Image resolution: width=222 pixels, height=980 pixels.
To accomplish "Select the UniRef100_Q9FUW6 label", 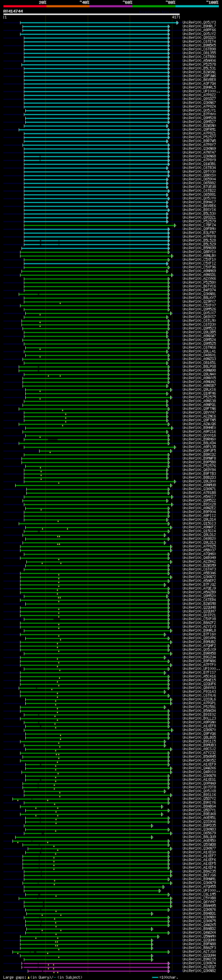I will coord(199,76).
